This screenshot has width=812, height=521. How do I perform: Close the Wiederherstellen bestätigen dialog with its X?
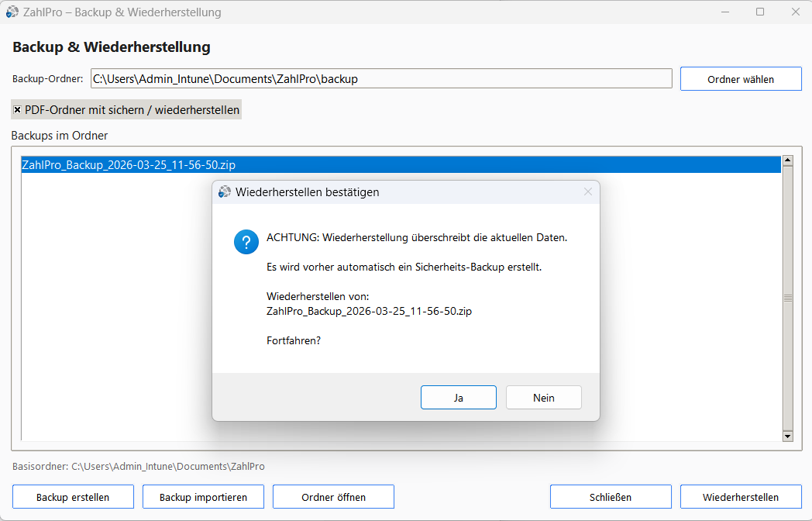(x=587, y=191)
